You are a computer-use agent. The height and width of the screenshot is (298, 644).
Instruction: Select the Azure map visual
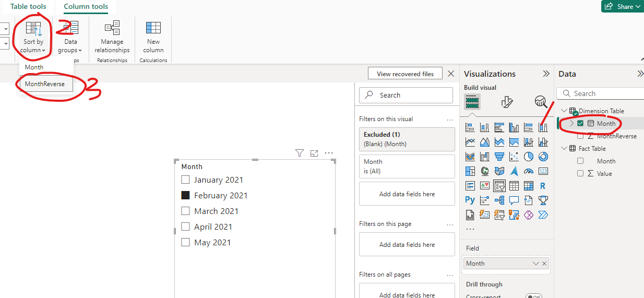pyautogui.click(x=514, y=171)
